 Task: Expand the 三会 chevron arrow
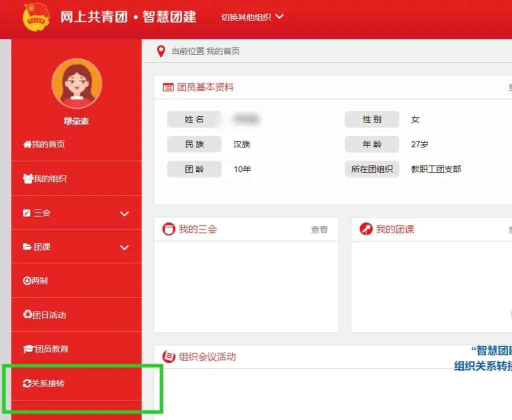point(124,213)
